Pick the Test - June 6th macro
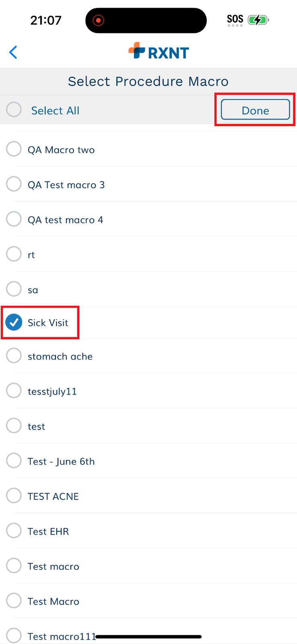The width and height of the screenshot is (297, 644). click(x=148, y=460)
